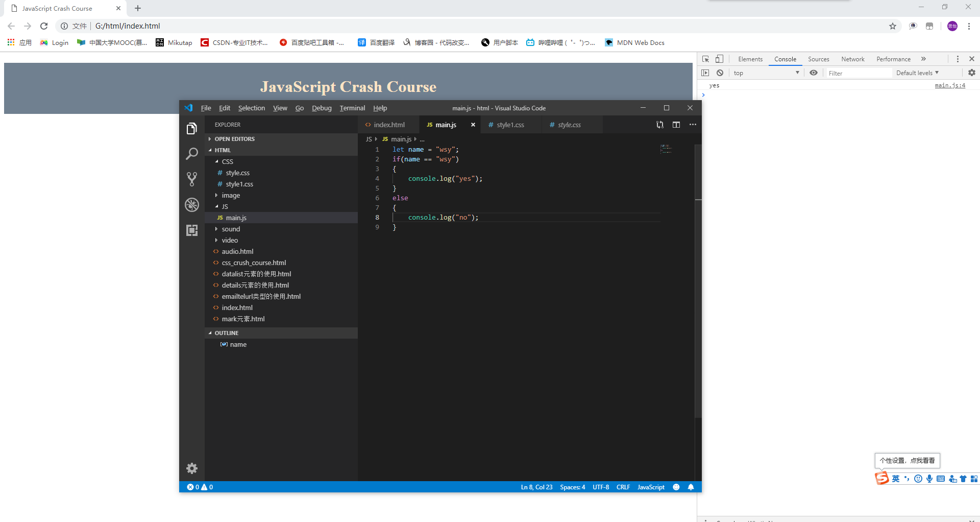
Task: Bookmark this page with the star
Action: [x=893, y=26]
